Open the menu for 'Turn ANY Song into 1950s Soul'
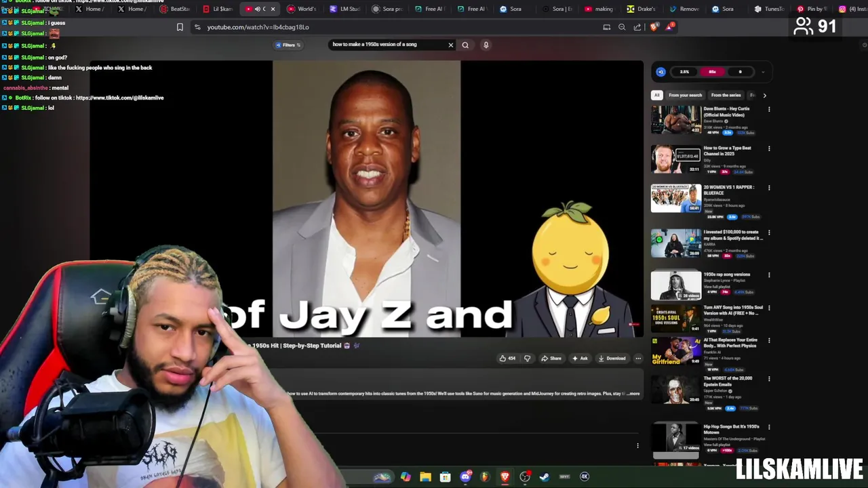 pyautogui.click(x=768, y=308)
